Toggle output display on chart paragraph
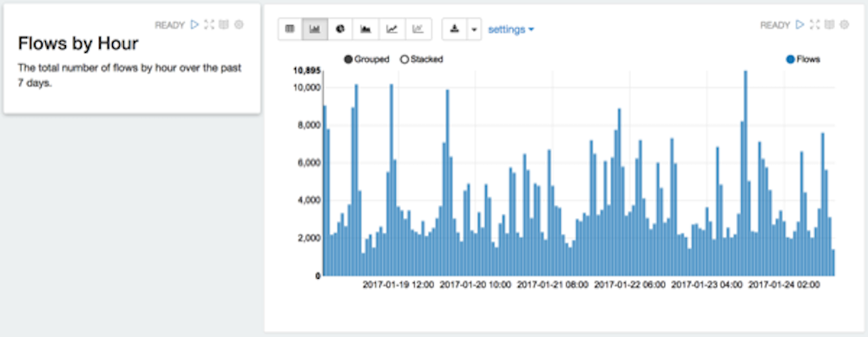Image resolution: width=868 pixels, height=337 pixels. pyautogui.click(x=829, y=24)
